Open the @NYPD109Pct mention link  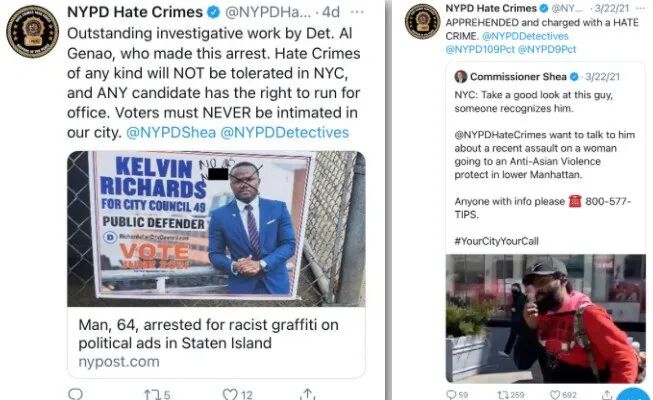(480, 50)
